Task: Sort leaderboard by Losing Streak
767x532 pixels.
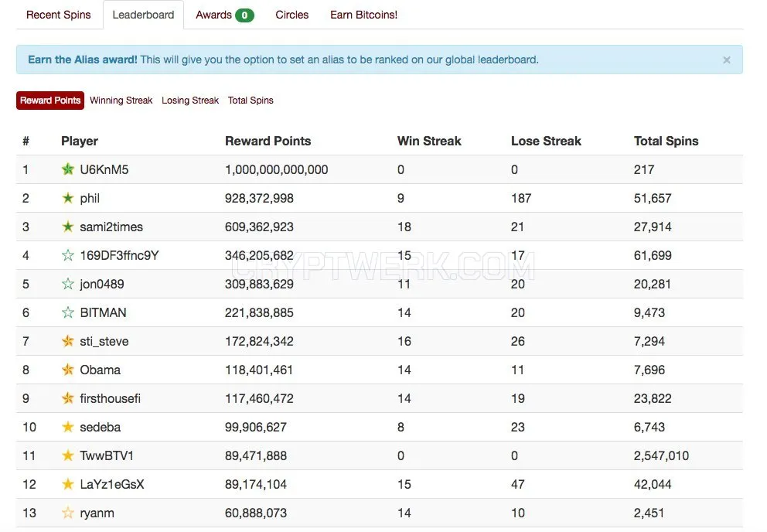Action: 190,101
